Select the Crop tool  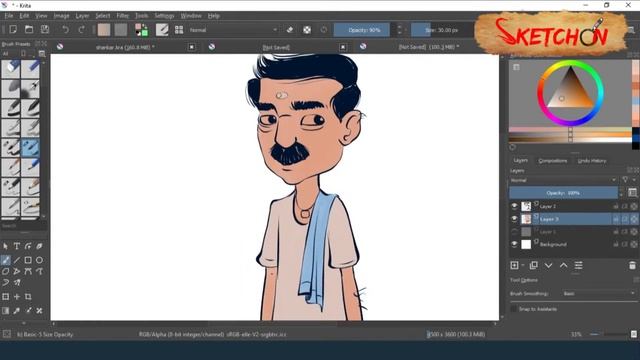(x=28, y=297)
